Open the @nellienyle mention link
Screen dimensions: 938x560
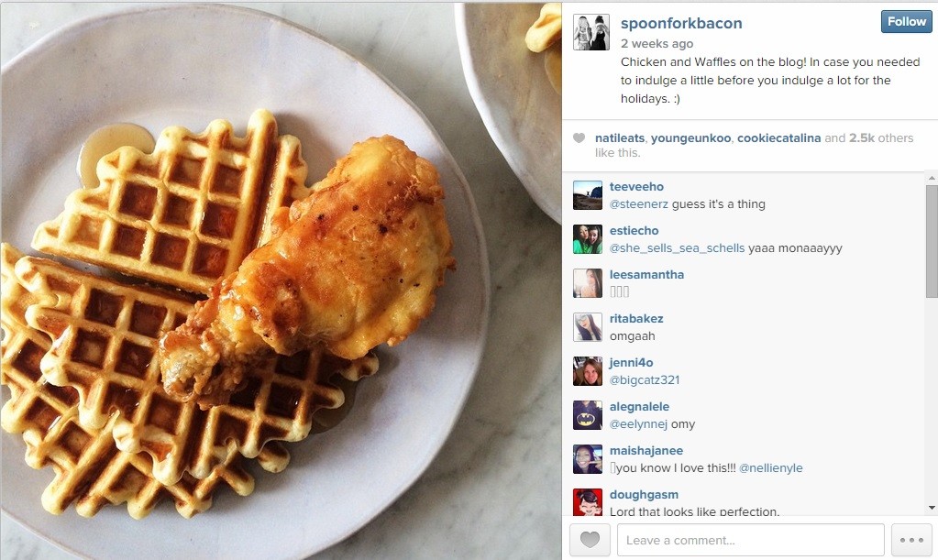(x=771, y=468)
